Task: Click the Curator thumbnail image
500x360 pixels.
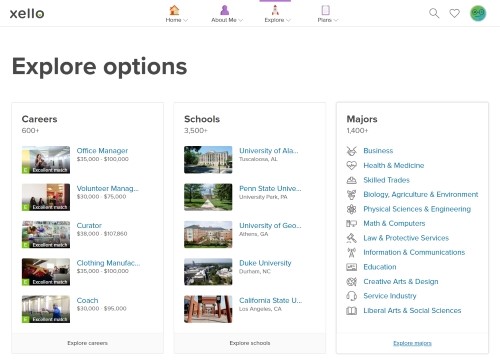Action: (46, 234)
